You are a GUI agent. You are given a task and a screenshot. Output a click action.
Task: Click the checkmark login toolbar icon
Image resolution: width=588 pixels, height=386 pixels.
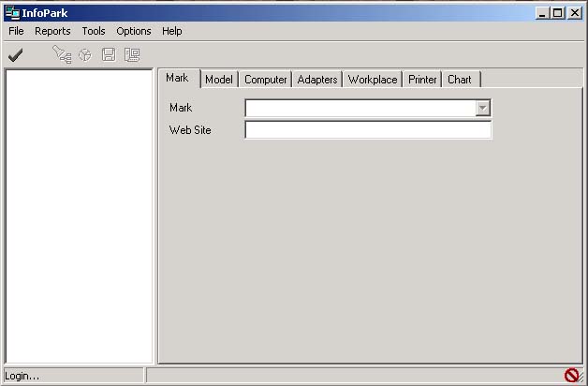pyautogui.click(x=15, y=55)
